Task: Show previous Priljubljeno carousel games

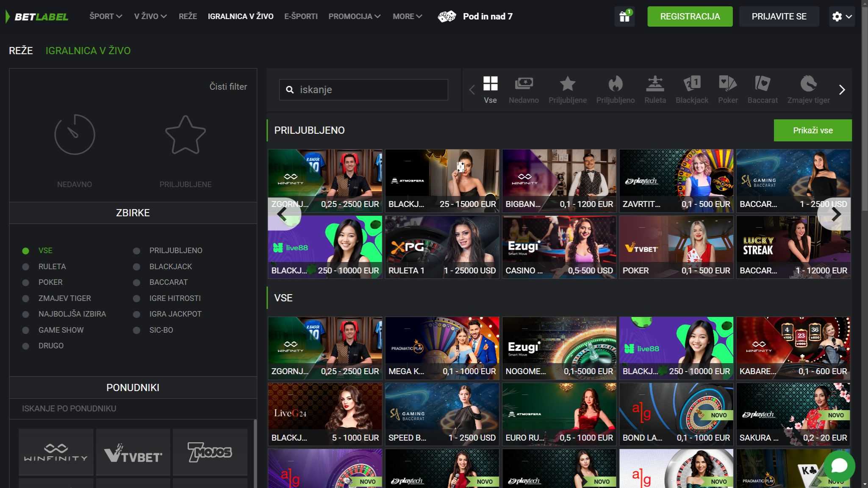Action: tap(284, 214)
